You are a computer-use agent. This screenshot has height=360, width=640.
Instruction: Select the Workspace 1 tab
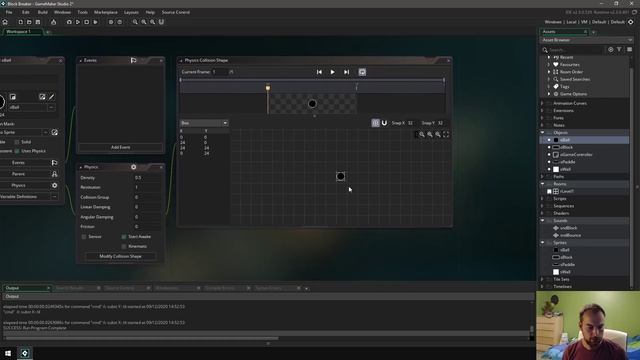[x=22, y=32]
